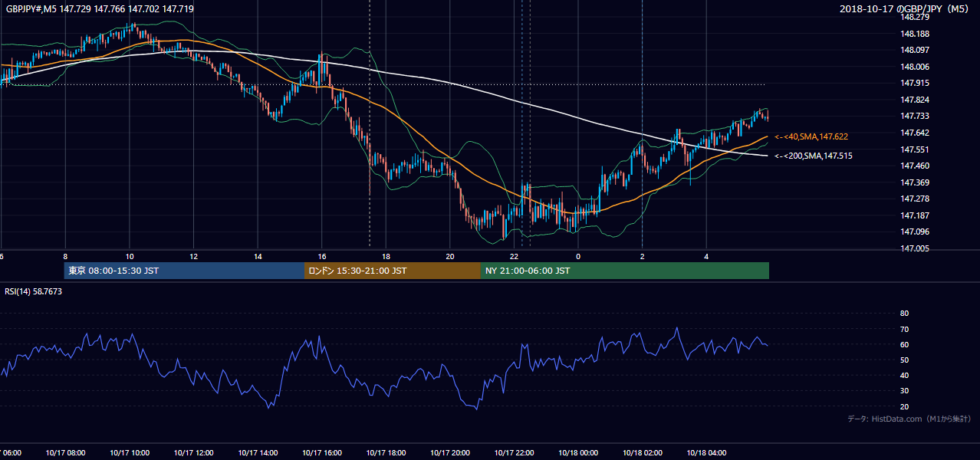This screenshot has width=980, height=460.
Task: Click the 10/17 12:00 bottom time label
Action: point(193,453)
